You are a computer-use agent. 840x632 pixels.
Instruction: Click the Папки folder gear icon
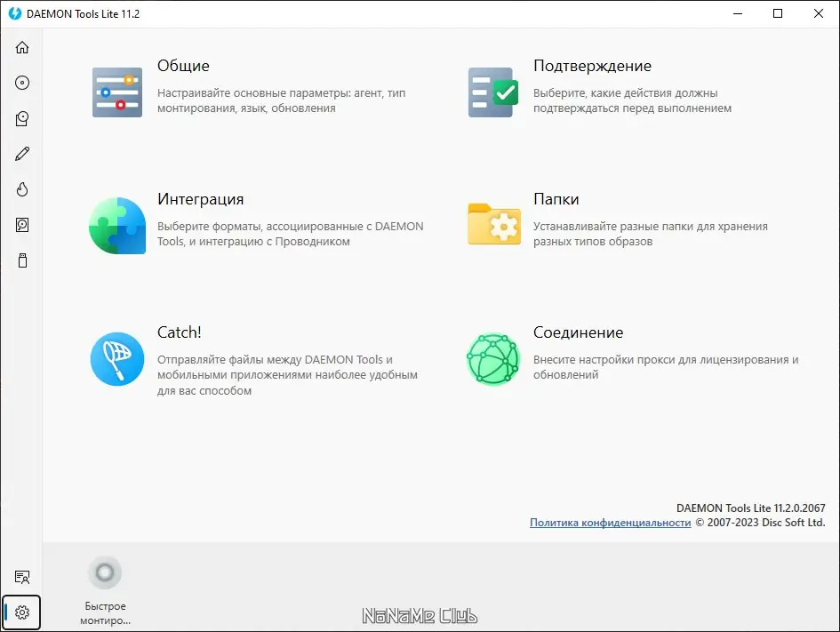[x=494, y=224]
